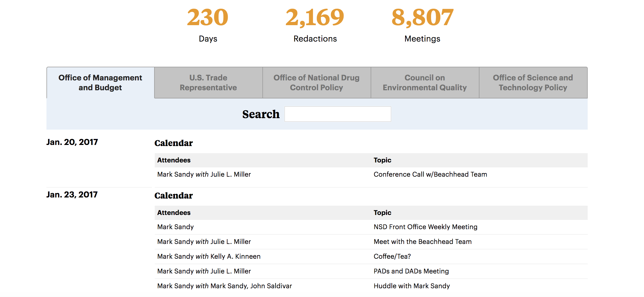Switch to the Council on Environmental Quality tab

click(x=425, y=83)
